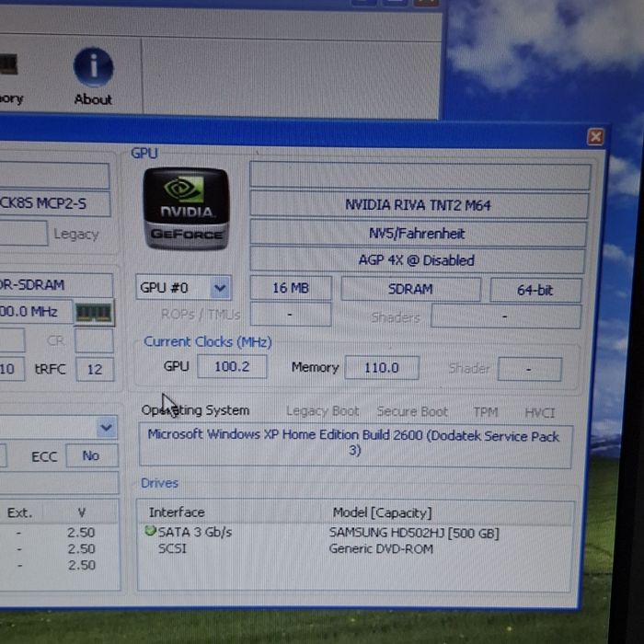The height and width of the screenshot is (644, 644).
Task: Click the SATA drive status icon
Action: [x=150, y=531]
